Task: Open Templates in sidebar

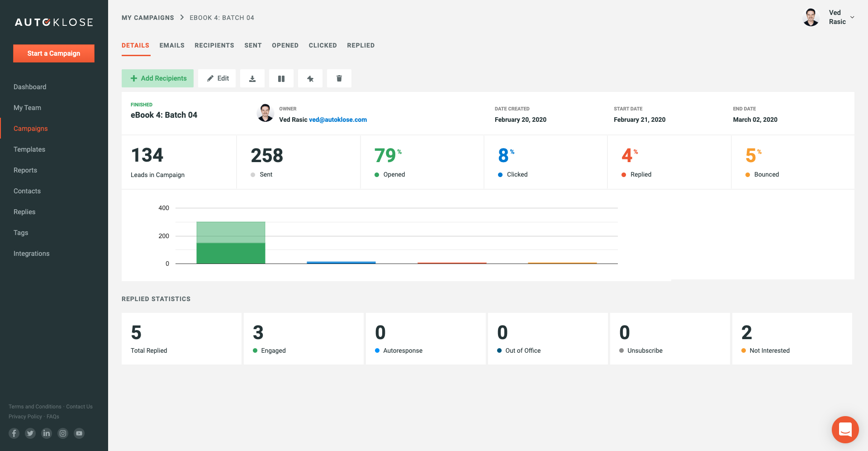Action: point(29,149)
